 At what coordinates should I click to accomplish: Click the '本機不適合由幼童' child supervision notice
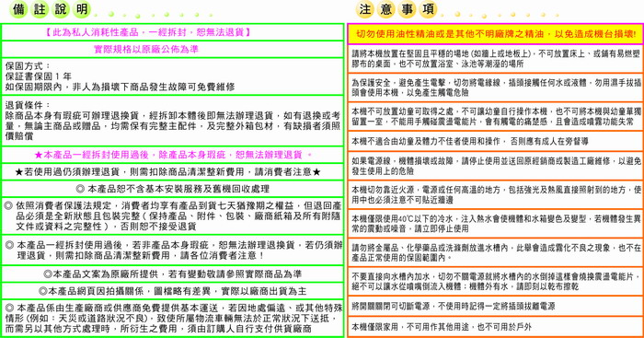(495, 141)
